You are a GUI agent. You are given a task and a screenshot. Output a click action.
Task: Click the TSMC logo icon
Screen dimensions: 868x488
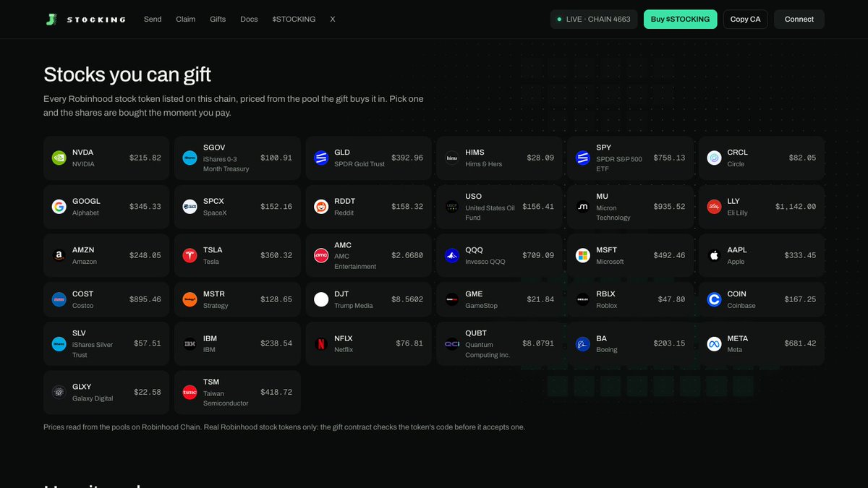point(190,393)
